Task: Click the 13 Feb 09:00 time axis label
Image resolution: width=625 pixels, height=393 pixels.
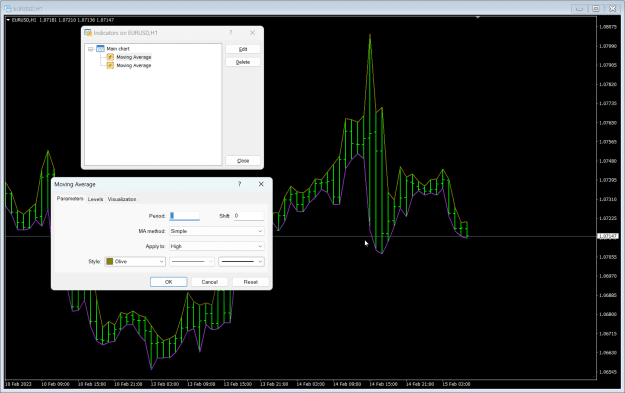Action: click(201, 384)
